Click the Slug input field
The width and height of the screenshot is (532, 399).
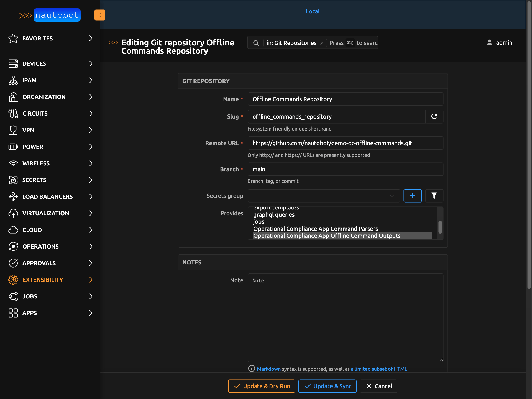pos(336,116)
